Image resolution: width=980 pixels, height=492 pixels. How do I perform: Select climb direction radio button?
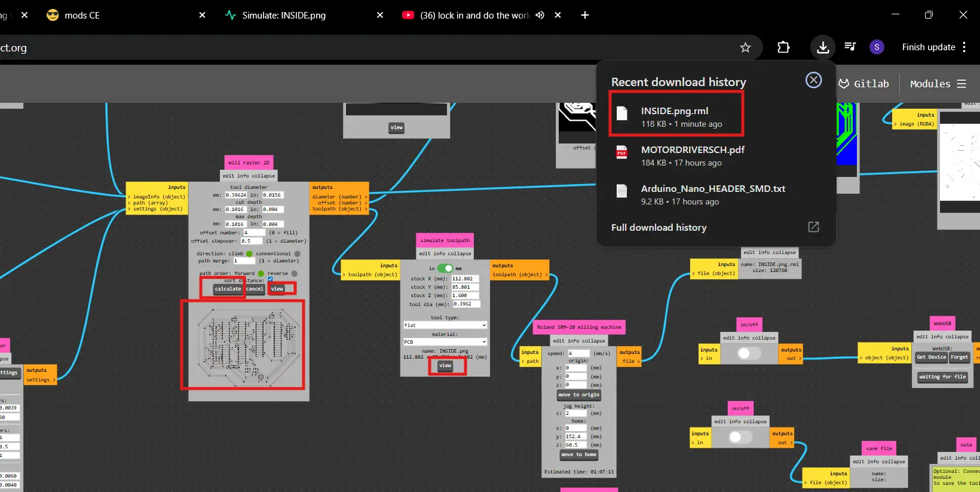(249, 253)
